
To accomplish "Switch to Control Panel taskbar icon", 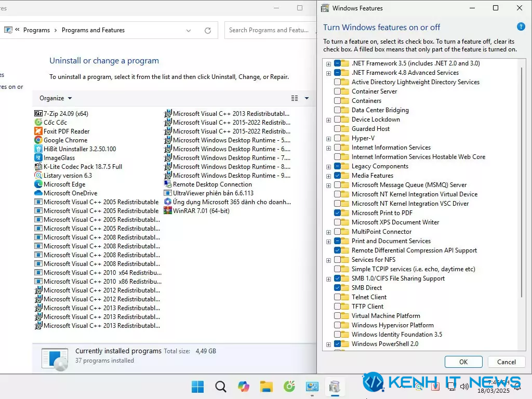I will pyautogui.click(x=312, y=387).
